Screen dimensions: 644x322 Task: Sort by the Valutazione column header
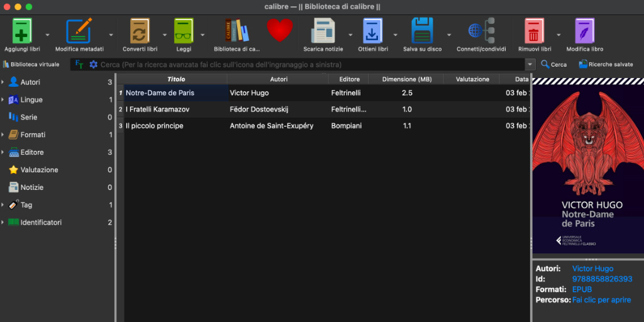click(472, 79)
